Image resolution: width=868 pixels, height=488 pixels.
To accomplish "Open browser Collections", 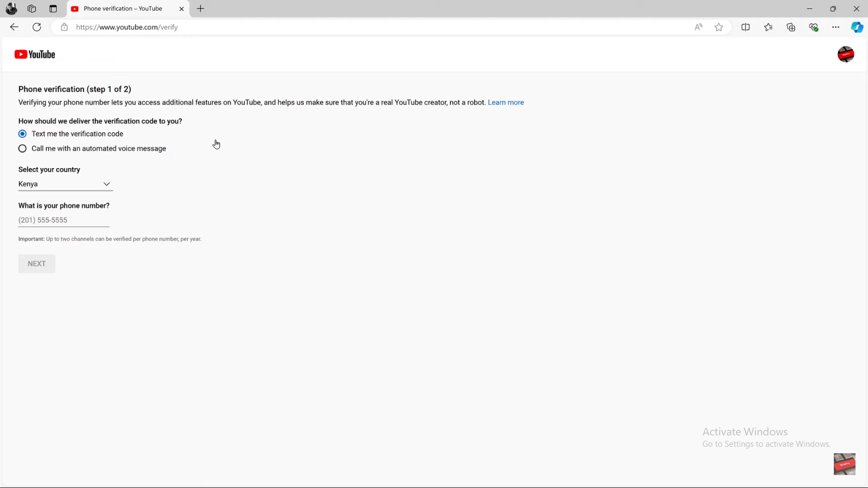I will [x=791, y=27].
